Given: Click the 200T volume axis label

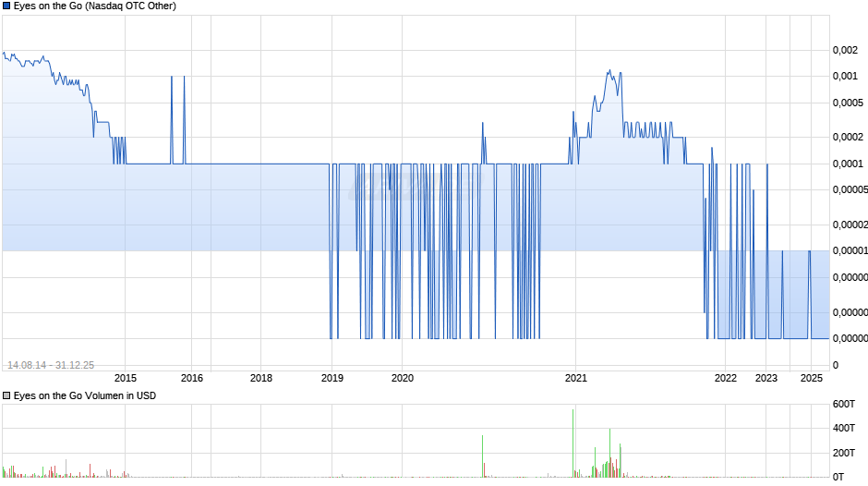Looking at the screenshot, I should [844, 453].
